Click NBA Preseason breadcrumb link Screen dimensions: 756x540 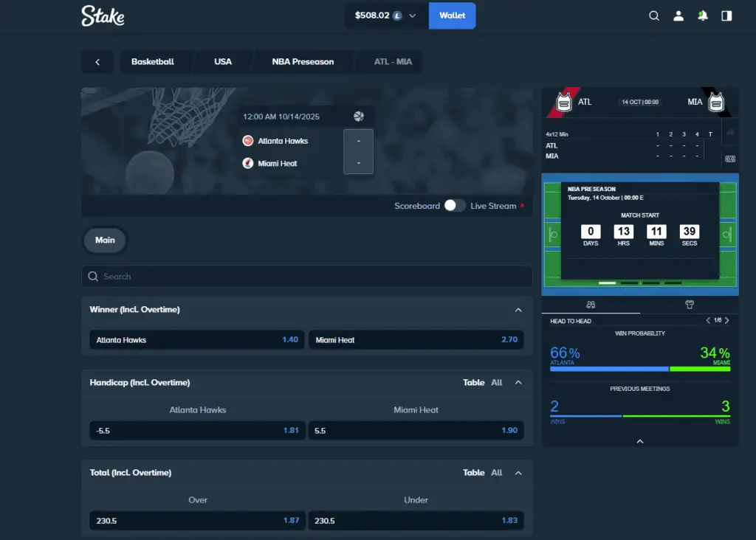click(x=303, y=62)
